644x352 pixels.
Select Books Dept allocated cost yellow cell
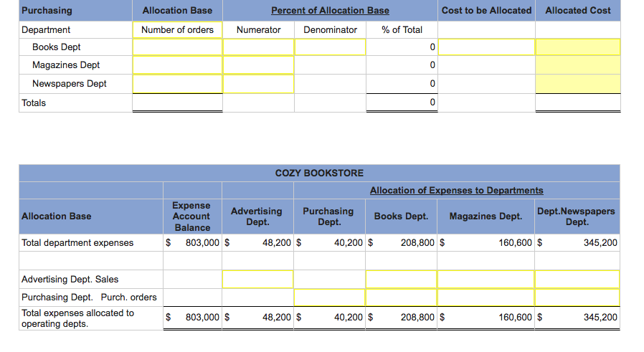[x=578, y=47]
